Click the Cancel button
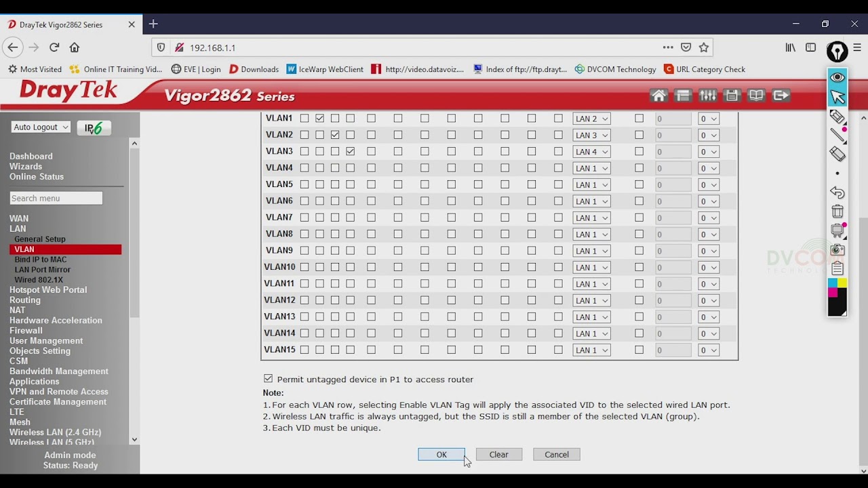This screenshot has width=868, height=488. coord(557,455)
